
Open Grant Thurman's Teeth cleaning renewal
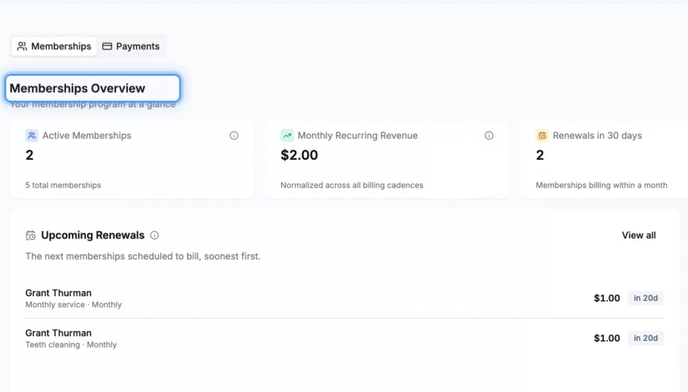(344, 338)
